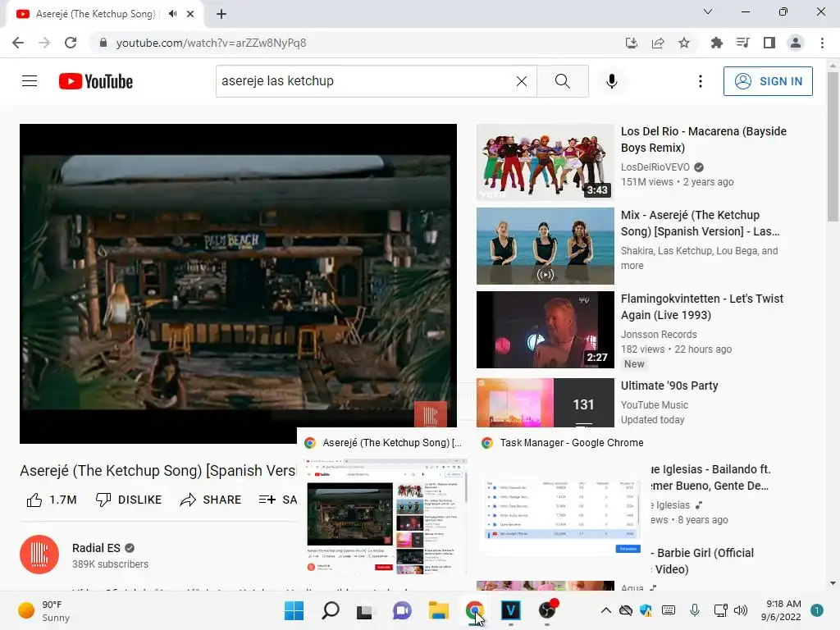Image resolution: width=840 pixels, height=630 pixels.
Task: Open clock and date 9:18 AM
Action: (781, 610)
